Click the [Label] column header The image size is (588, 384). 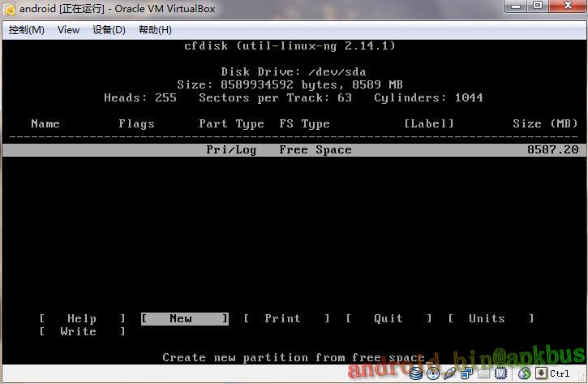[428, 123]
